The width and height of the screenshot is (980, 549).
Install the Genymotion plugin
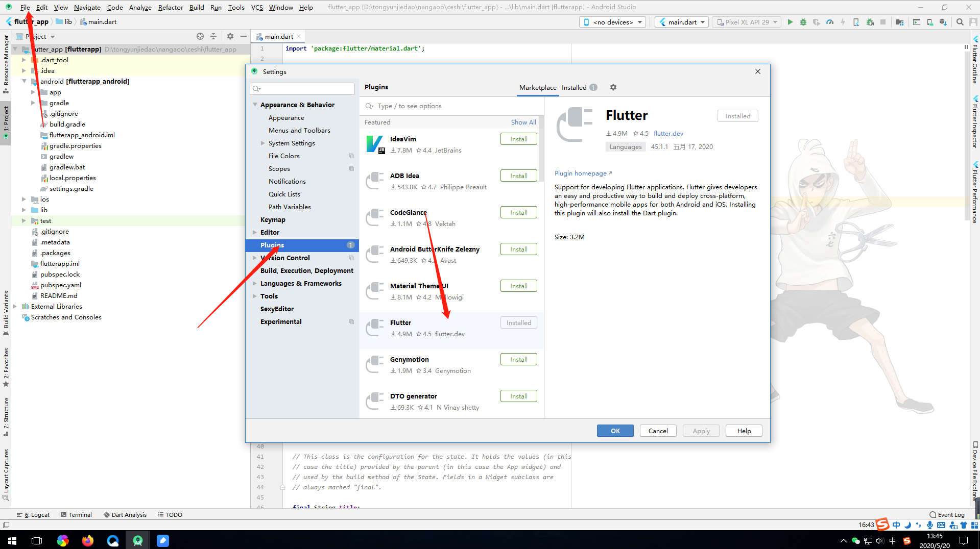(519, 359)
